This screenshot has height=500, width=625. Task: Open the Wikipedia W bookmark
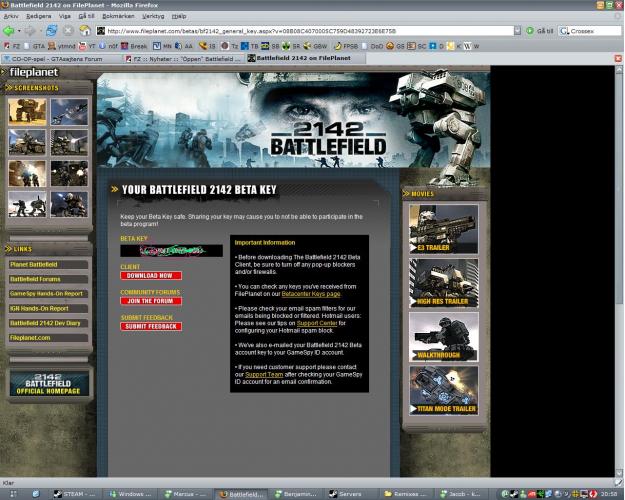(x=471, y=46)
